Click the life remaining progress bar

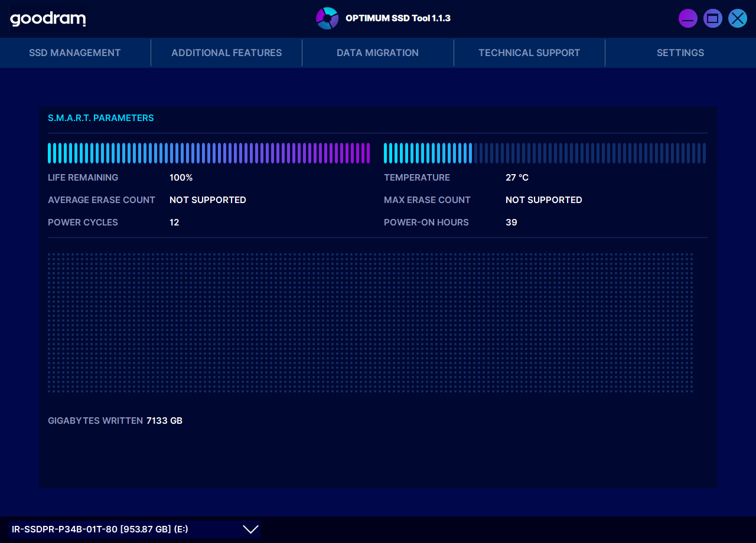[209, 153]
